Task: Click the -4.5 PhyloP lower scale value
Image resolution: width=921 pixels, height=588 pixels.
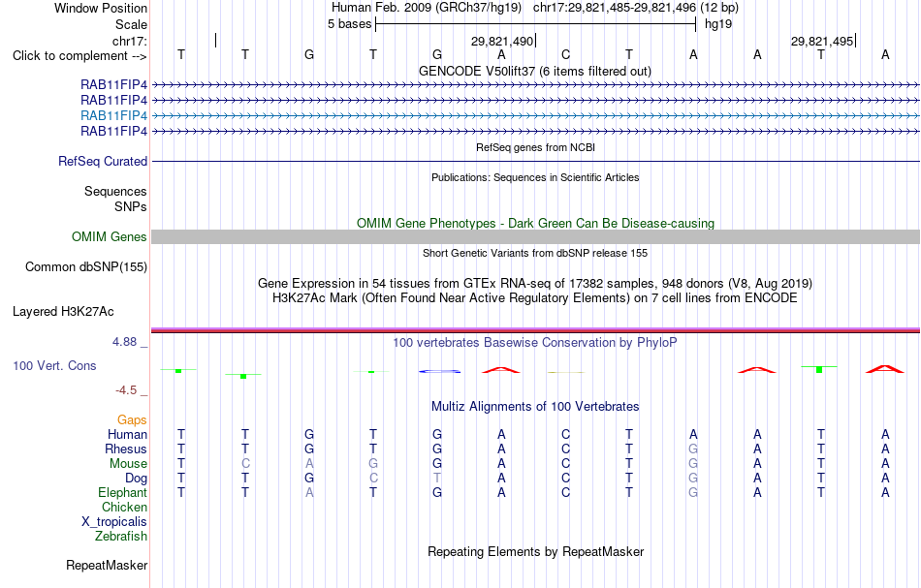Action: [126, 390]
